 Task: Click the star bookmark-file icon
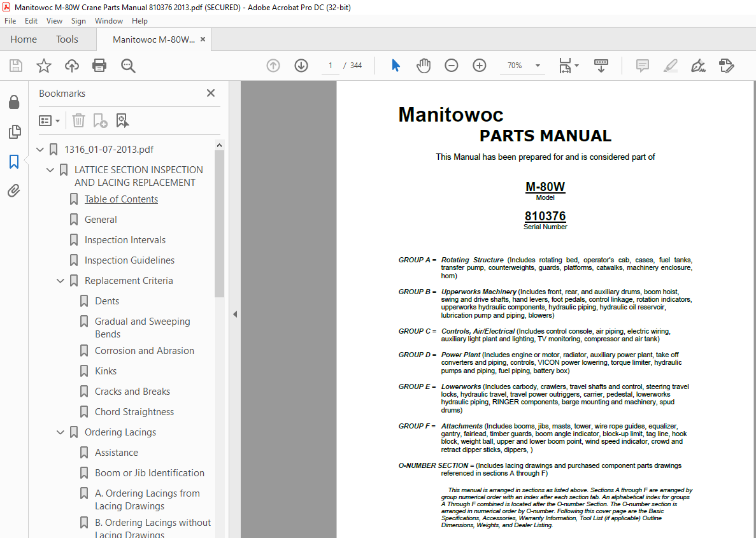click(x=44, y=66)
